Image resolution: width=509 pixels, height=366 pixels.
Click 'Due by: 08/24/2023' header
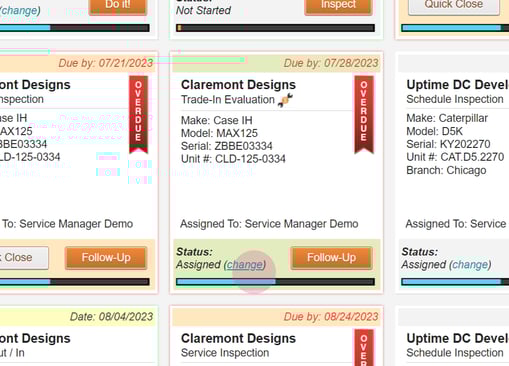(x=331, y=317)
